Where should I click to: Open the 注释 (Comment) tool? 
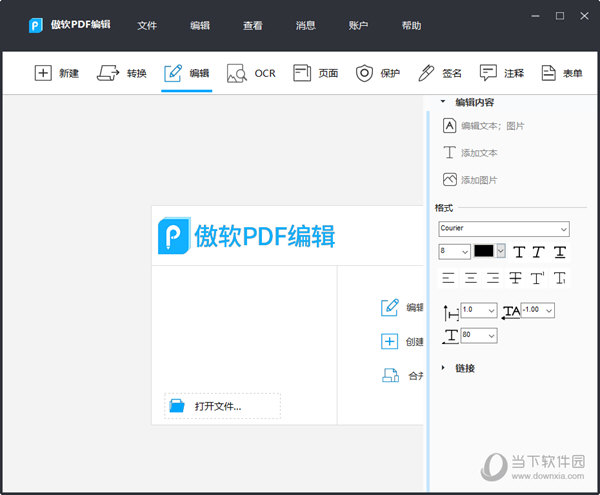click(502, 73)
